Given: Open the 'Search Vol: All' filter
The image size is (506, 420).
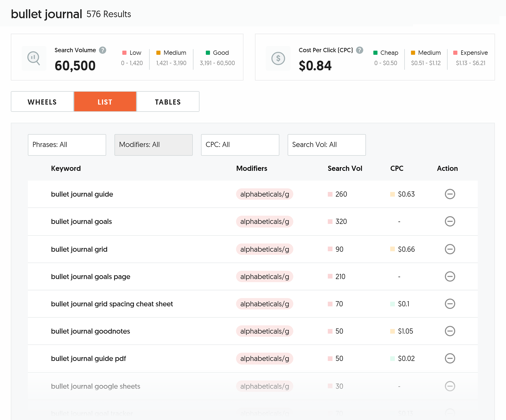Looking at the screenshot, I should pos(326,145).
